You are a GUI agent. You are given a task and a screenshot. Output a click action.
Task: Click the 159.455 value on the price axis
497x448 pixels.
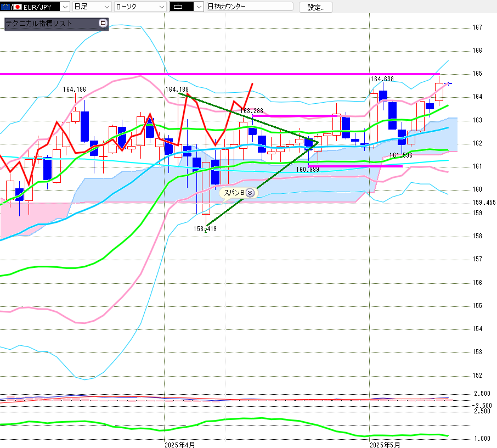click(x=484, y=203)
